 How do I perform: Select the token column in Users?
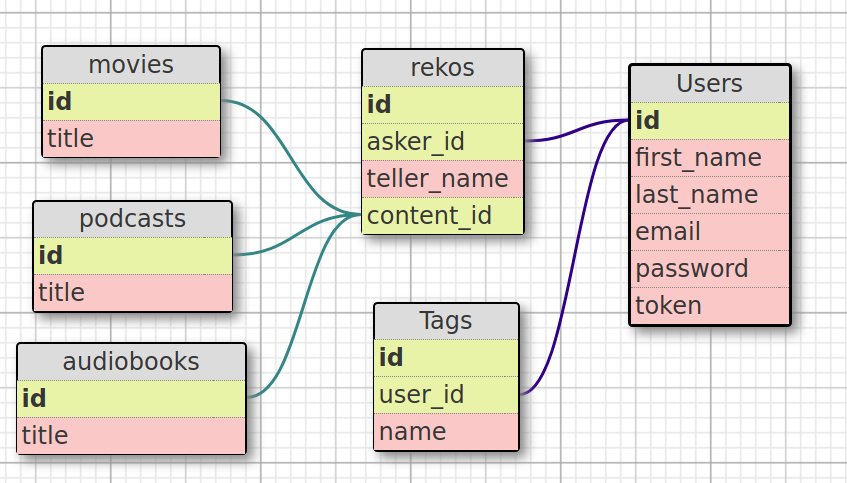[710, 305]
